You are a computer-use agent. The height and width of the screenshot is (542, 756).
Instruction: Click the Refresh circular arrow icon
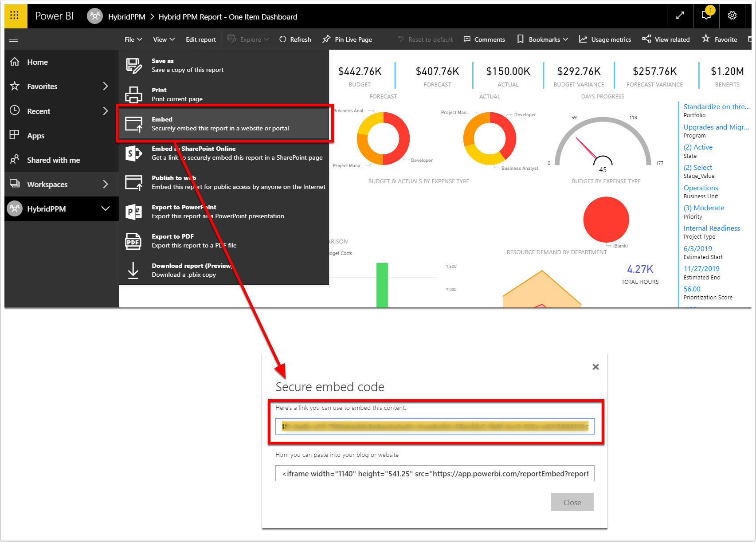(282, 39)
